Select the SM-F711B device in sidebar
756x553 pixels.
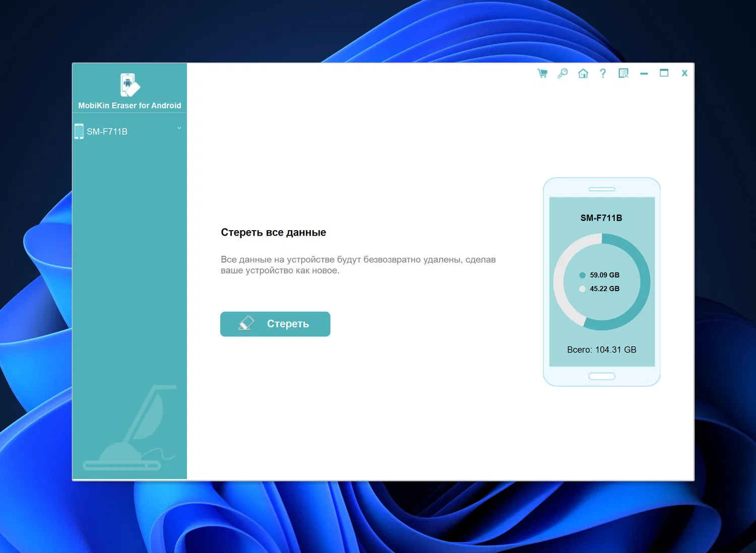pyautogui.click(x=130, y=131)
